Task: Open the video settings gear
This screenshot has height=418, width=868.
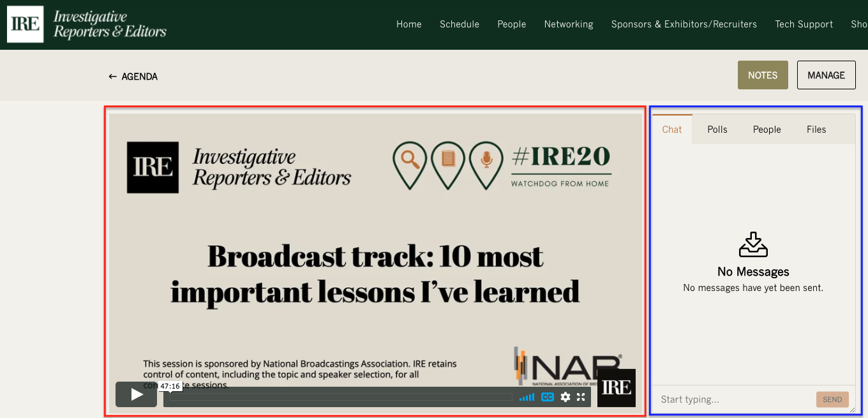Action: coord(565,397)
